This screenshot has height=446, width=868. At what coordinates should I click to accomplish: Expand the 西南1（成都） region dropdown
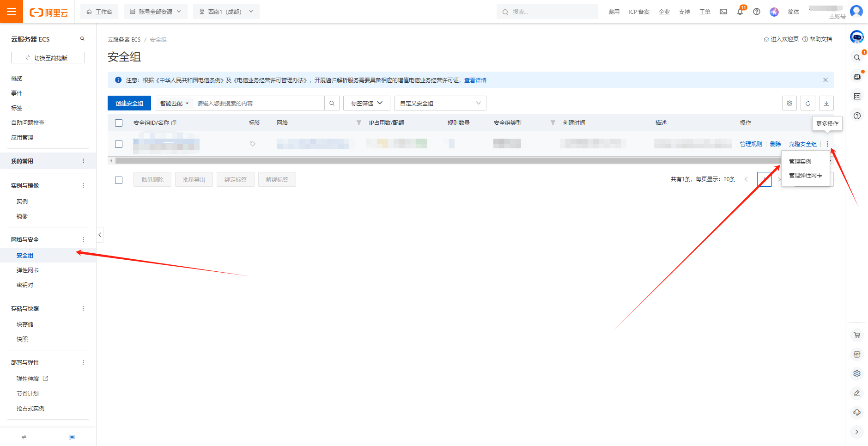226,12
